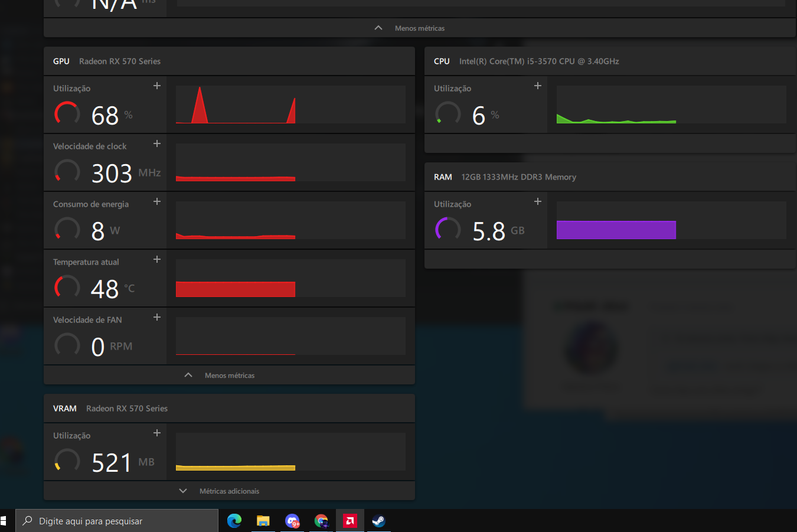Click the CPU utilization gauge showing 6
797x532 pixels.
448,113
